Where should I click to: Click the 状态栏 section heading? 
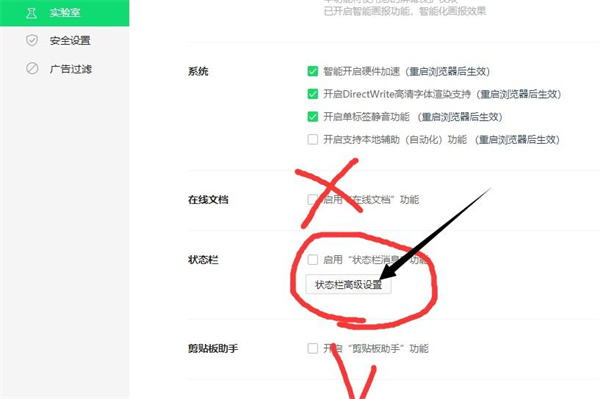203,260
